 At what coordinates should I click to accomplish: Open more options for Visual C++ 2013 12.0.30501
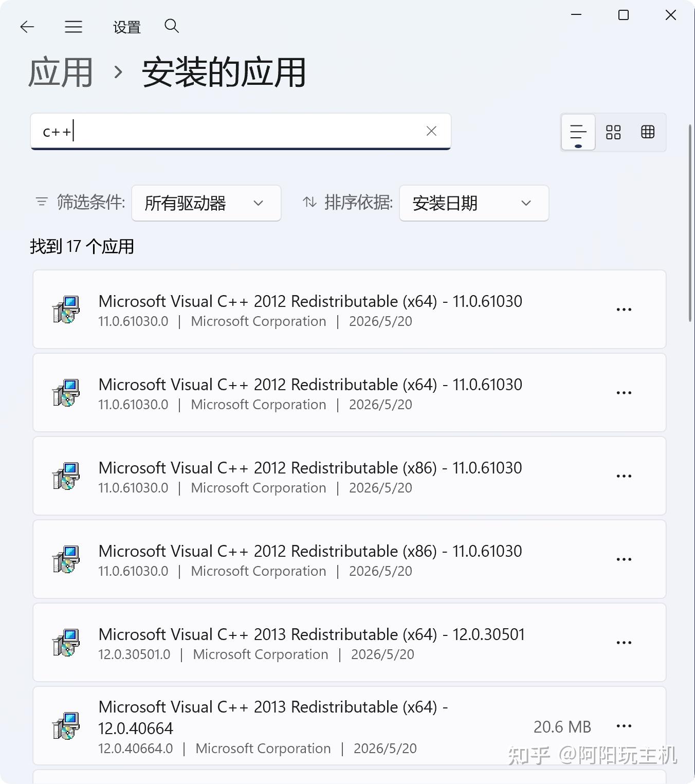point(624,643)
